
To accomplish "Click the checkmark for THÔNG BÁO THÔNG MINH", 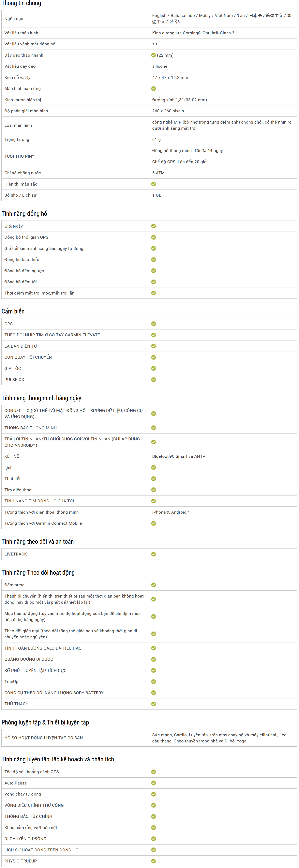I will tap(154, 428).
